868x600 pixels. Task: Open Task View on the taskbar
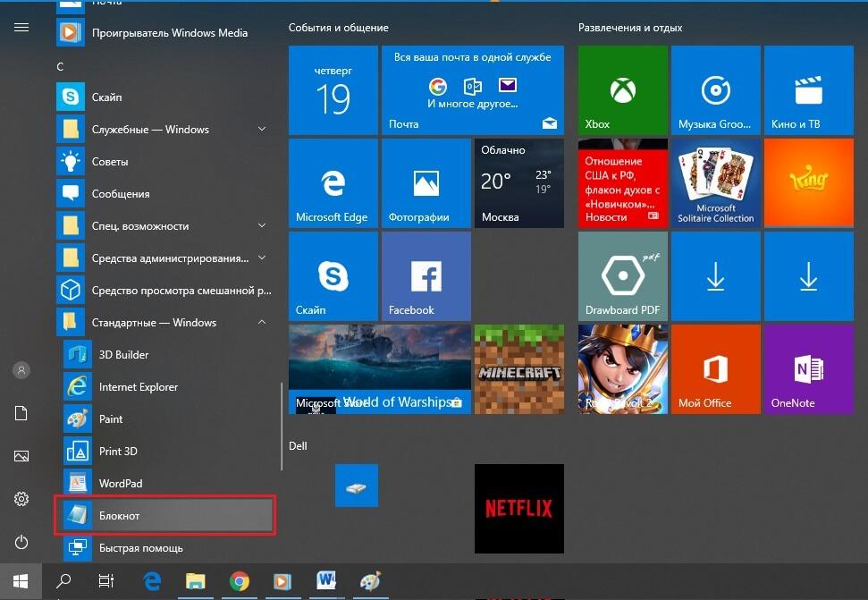(105, 581)
